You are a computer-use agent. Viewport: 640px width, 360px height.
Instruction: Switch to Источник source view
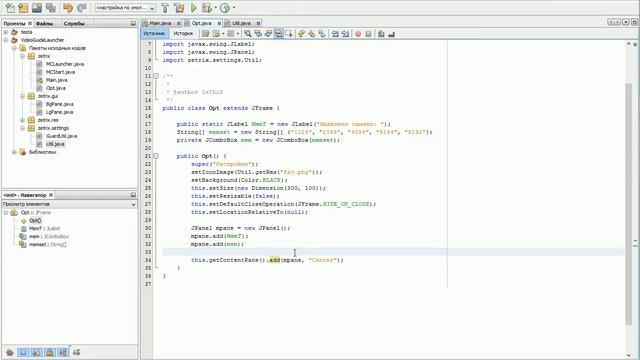[x=155, y=33]
